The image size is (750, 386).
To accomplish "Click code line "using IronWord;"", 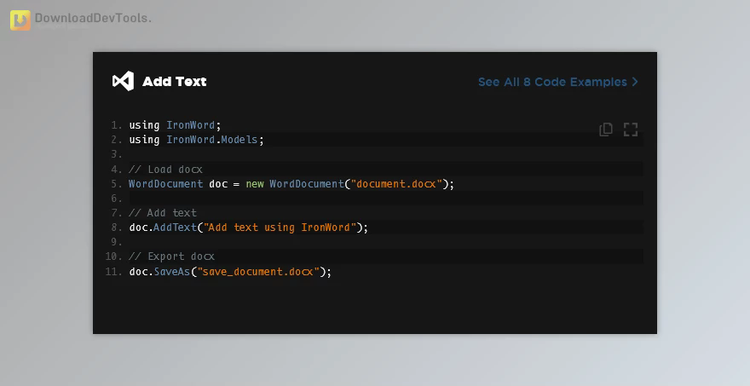I will coord(175,125).
